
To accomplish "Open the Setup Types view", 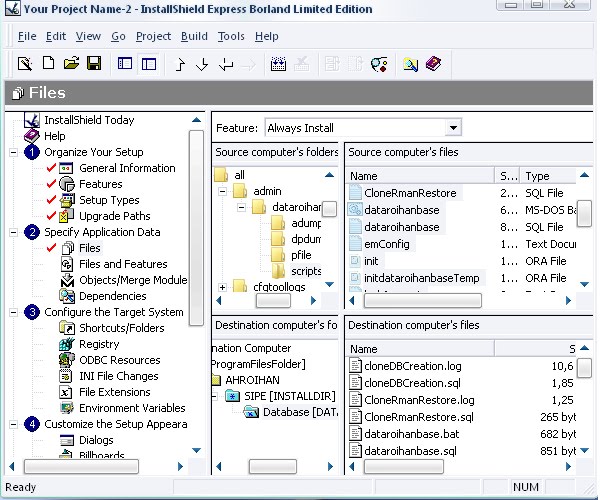I will (x=109, y=200).
